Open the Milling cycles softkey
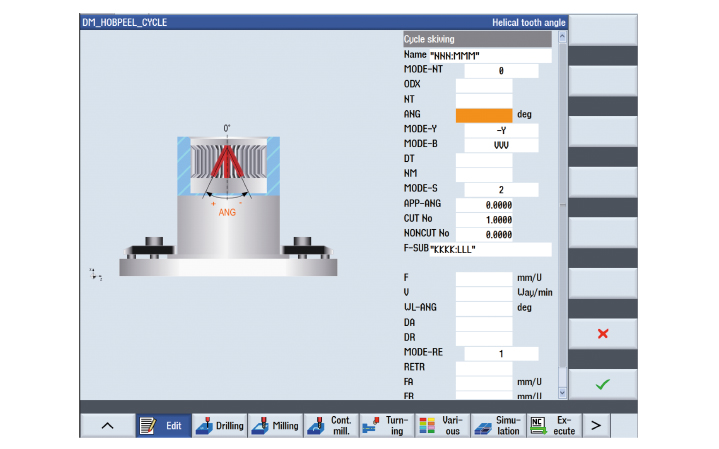 point(275,425)
